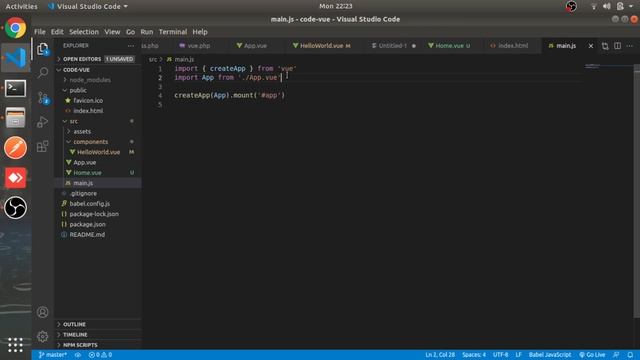The width and height of the screenshot is (640, 360).
Task: Open the View menu
Action: pos(112,32)
